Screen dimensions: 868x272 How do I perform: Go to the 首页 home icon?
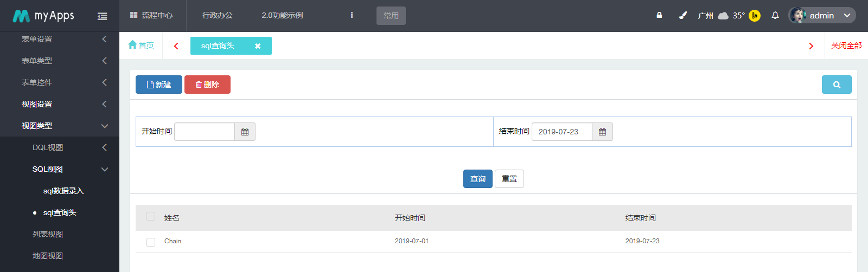[x=141, y=46]
